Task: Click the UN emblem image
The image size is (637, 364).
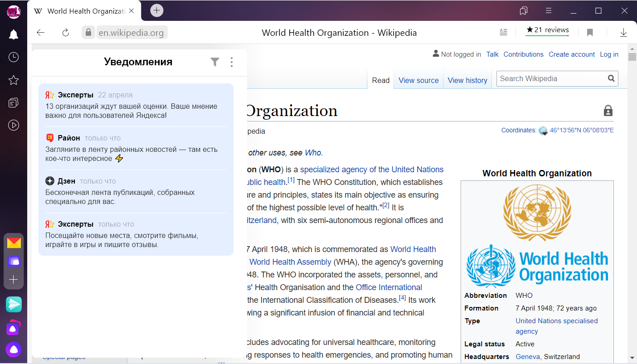Action: click(x=537, y=212)
